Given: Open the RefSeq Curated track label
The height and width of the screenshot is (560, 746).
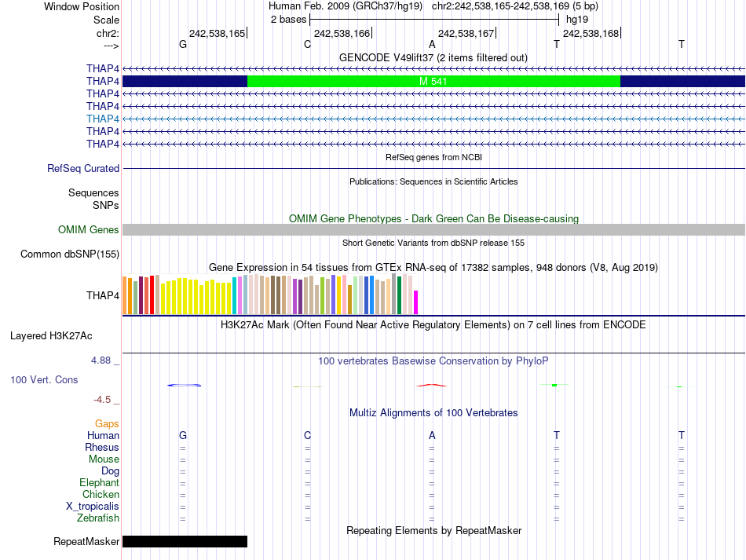Looking at the screenshot, I should pos(83,168).
